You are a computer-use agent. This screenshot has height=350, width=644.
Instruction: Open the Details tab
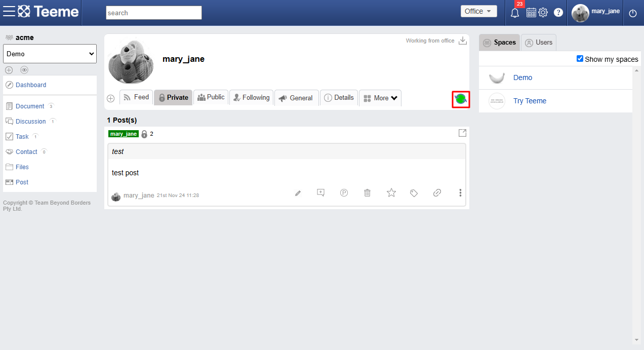[339, 97]
